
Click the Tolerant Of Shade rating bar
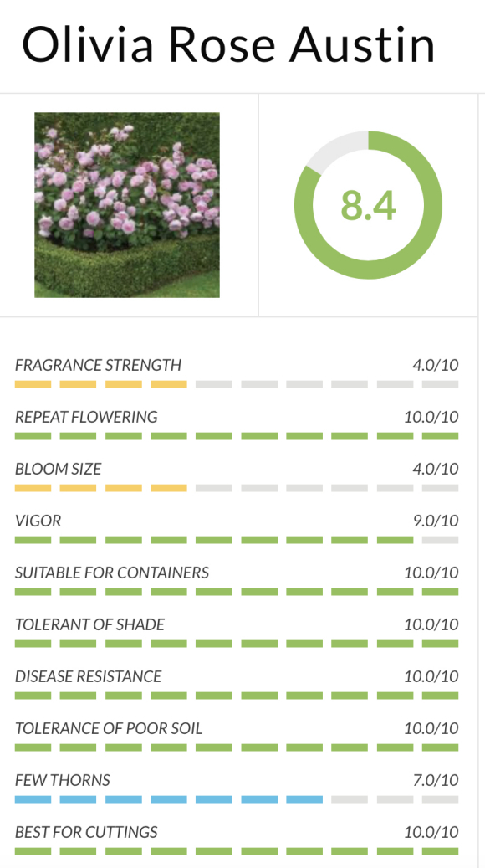pyautogui.click(x=237, y=644)
